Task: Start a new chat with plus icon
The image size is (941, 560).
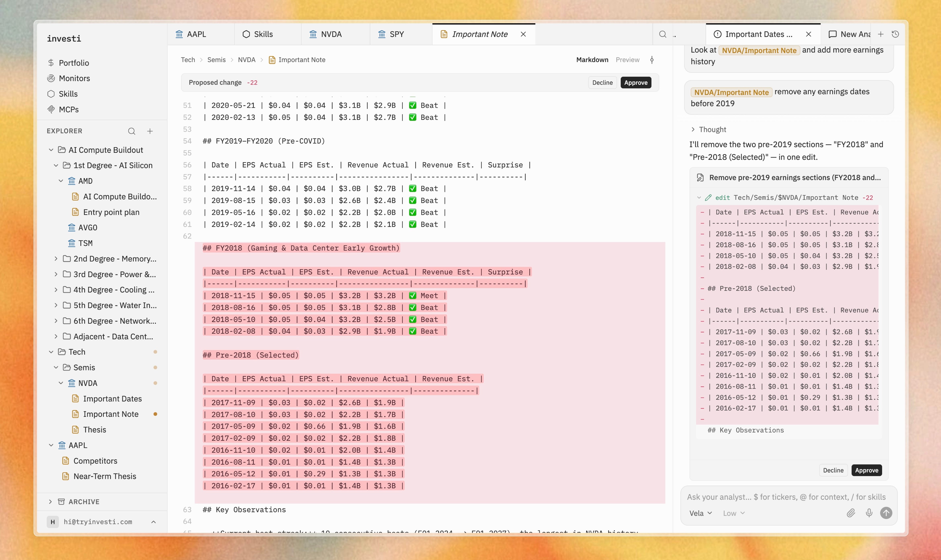Action: (881, 34)
